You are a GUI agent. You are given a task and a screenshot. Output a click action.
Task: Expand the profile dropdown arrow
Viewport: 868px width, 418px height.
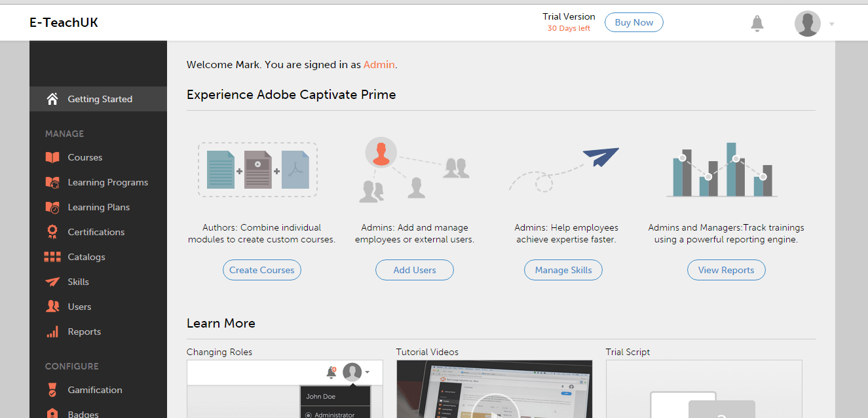tap(832, 24)
